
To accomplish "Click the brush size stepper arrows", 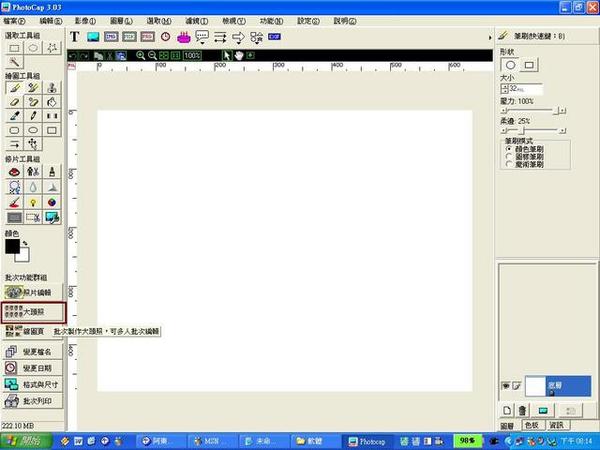I will click(x=504, y=89).
